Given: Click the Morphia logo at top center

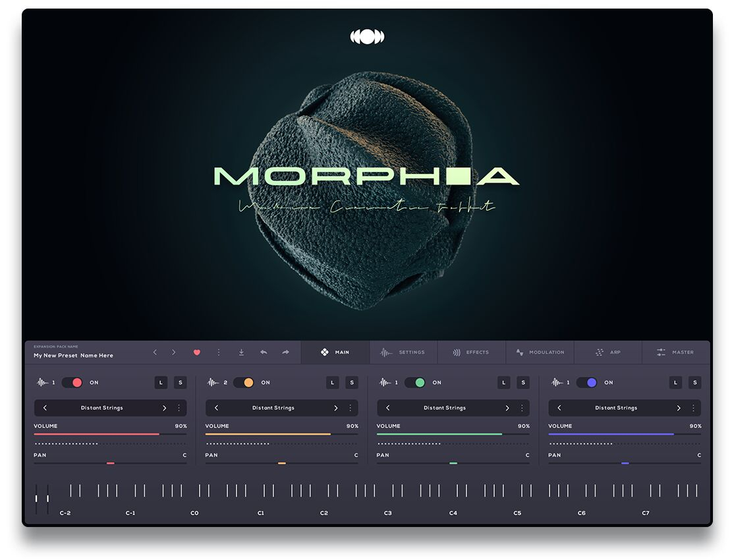Looking at the screenshot, I should [x=367, y=37].
